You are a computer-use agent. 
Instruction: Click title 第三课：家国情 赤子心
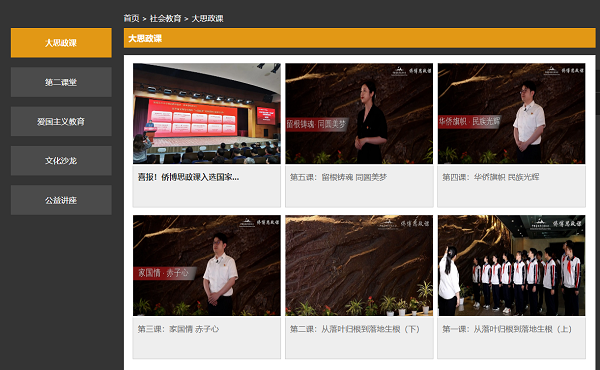178,329
